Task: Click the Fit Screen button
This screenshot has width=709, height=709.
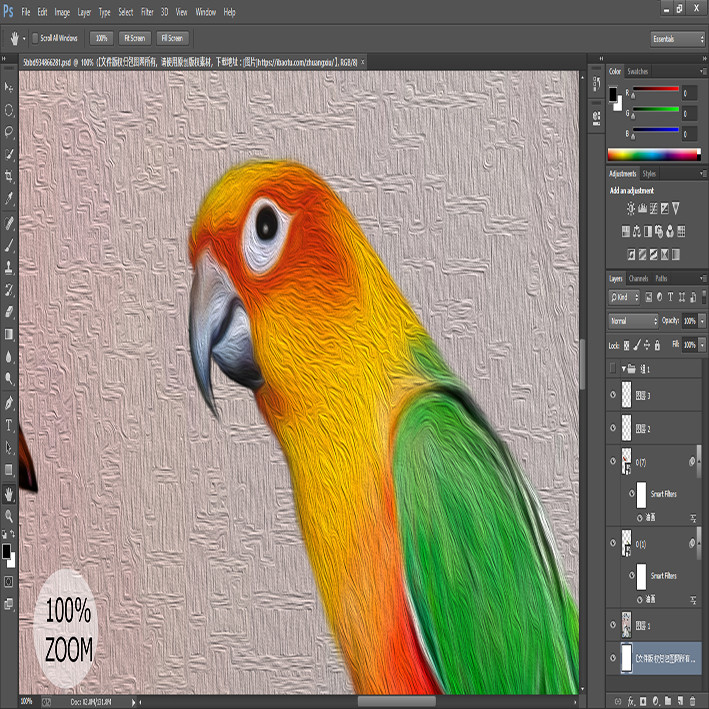Action: [x=135, y=38]
